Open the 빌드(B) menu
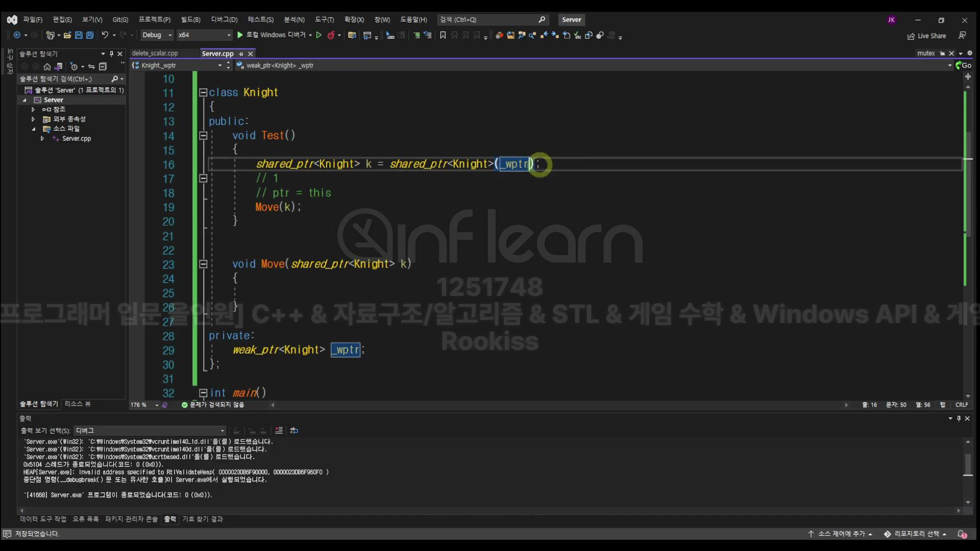Image resolution: width=980 pixels, height=551 pixels. pyautogui.click(x=190, y=19)
